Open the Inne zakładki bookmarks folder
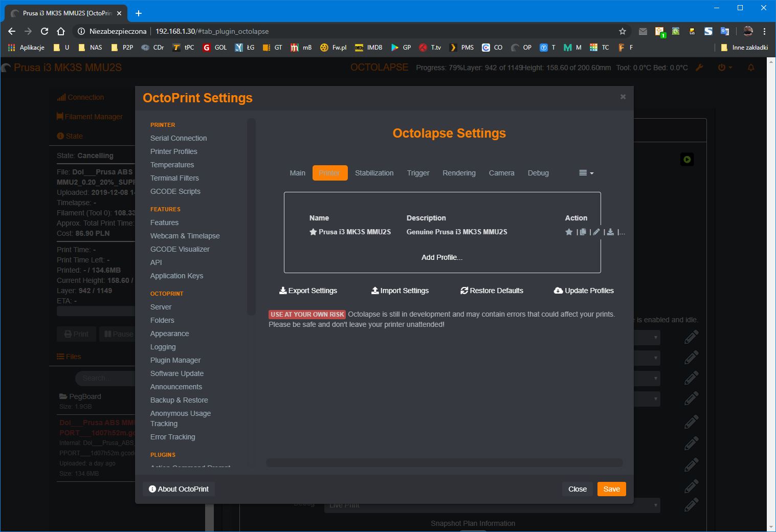The width and height of the screenshot is (776, 532). [744, 47]
